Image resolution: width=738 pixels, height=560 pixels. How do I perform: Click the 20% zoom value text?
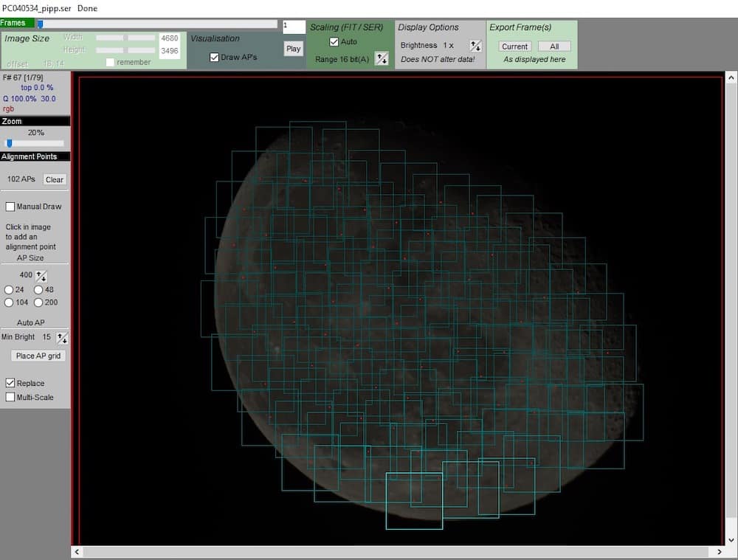pos(35,133)
